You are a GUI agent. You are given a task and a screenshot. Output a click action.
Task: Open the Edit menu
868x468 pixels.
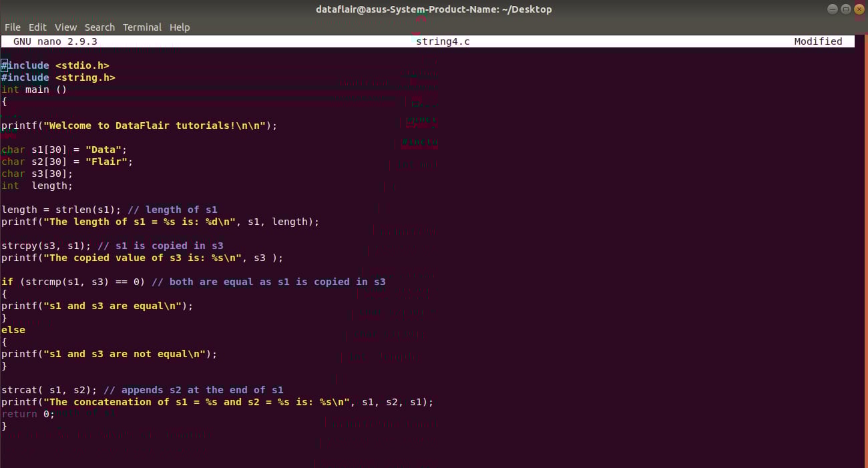pos(37,27)
